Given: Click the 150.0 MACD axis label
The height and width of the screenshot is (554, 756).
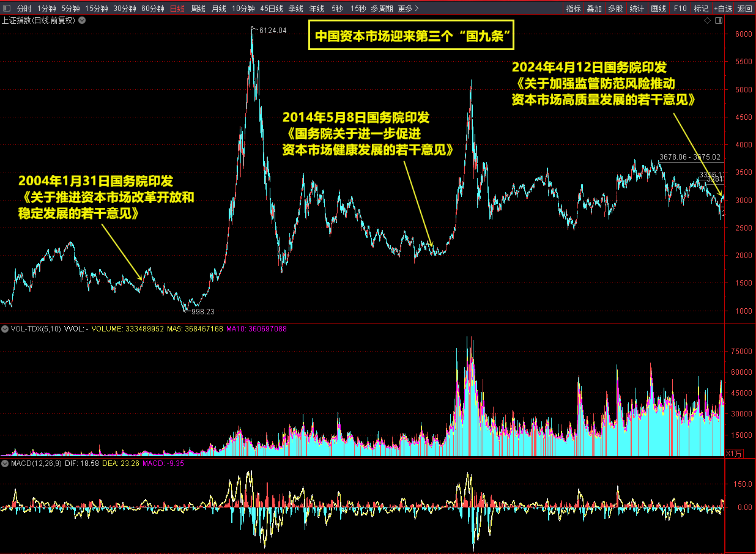Looking at the screenshot, I should (x=743, y=484).
